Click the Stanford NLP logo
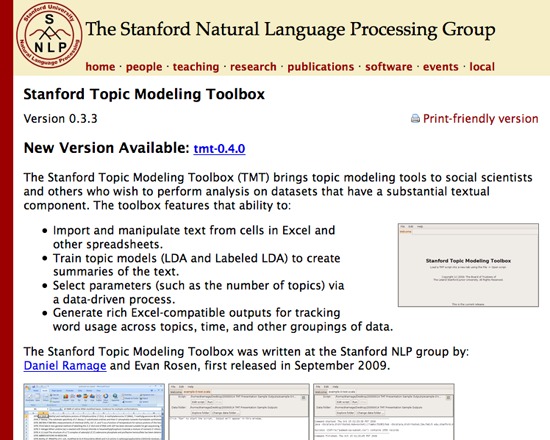550x440 pixels. [49, 35]
